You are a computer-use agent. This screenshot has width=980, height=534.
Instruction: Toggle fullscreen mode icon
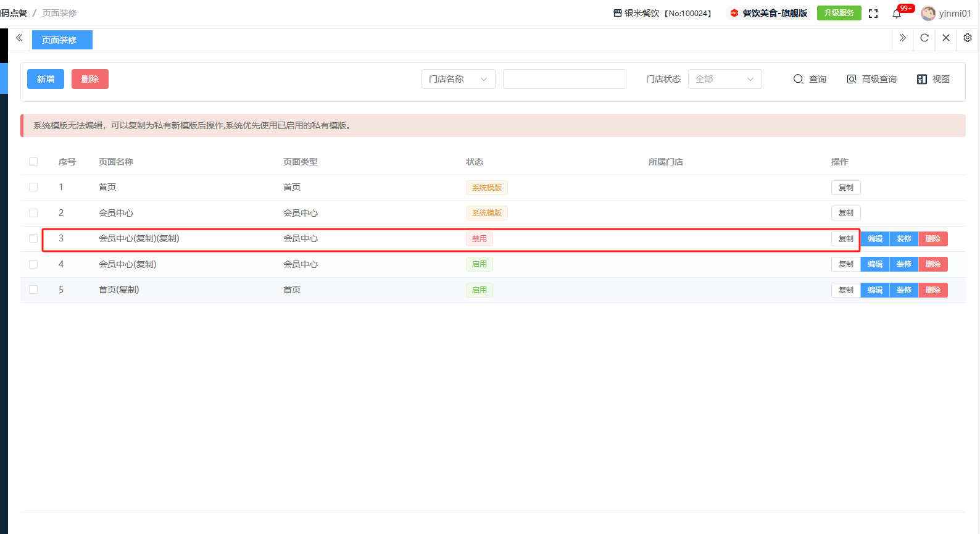pyautogui.click(x=873, y=14)
